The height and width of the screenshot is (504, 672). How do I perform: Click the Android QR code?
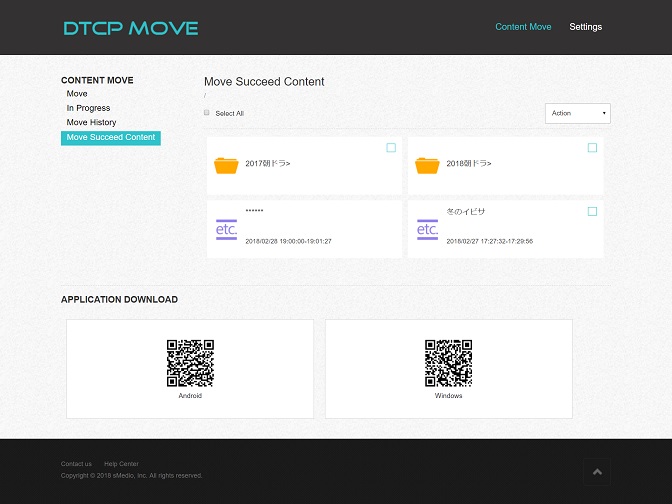click(190, 363)
